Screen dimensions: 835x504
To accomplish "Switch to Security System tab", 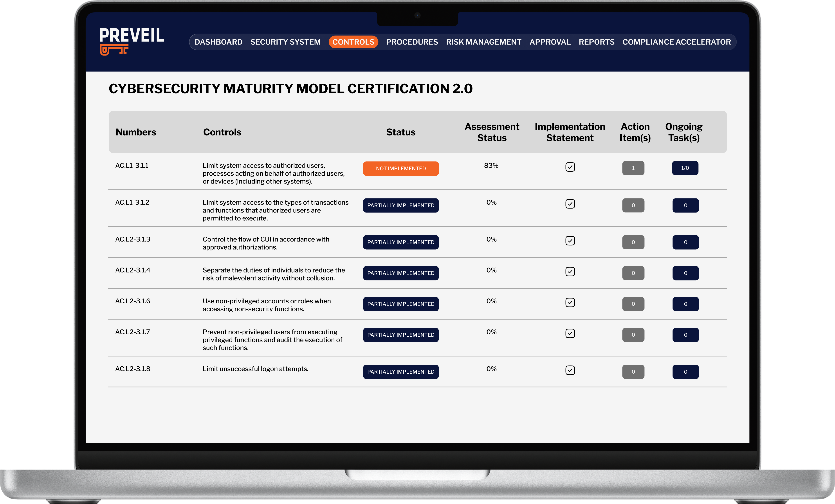I will coord(286,42).
